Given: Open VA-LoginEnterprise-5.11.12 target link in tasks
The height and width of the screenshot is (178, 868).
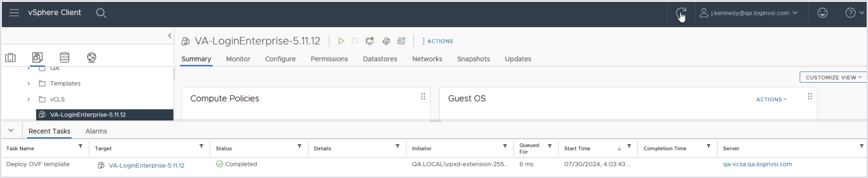Looking at the screenshot, I should 147,165.
